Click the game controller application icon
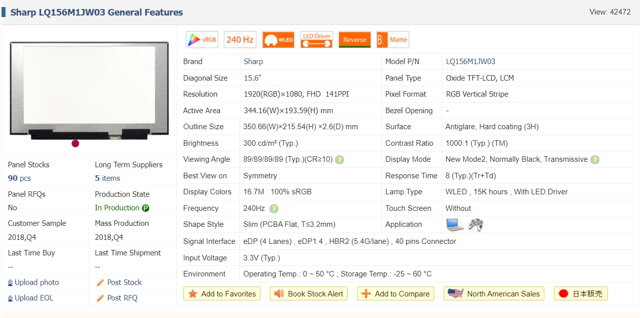Screen dimensions: 644x318 (475, 225)
